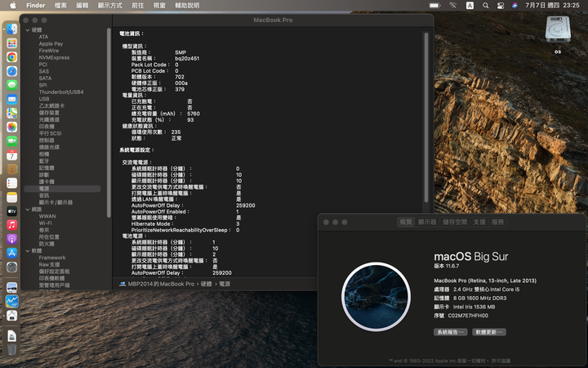The width and height of the screenshot is (588, 368).
Task: Open the Trash in the Dock
Action: [x=12, y=349]
